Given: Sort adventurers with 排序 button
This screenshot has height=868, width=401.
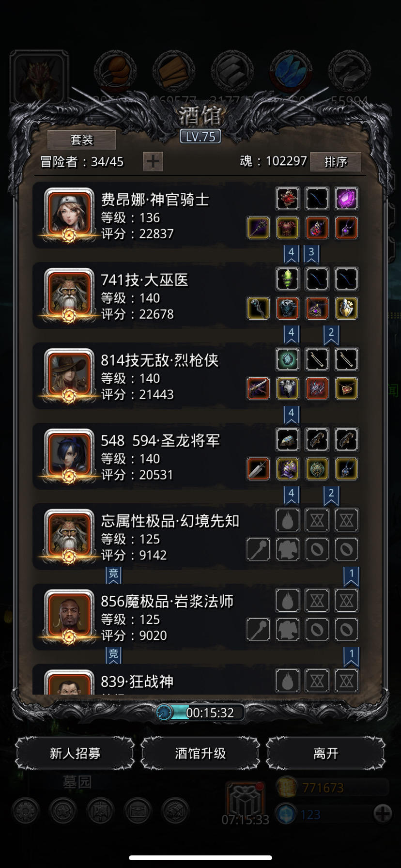Looking at the screenshot, I should [336, 161].
